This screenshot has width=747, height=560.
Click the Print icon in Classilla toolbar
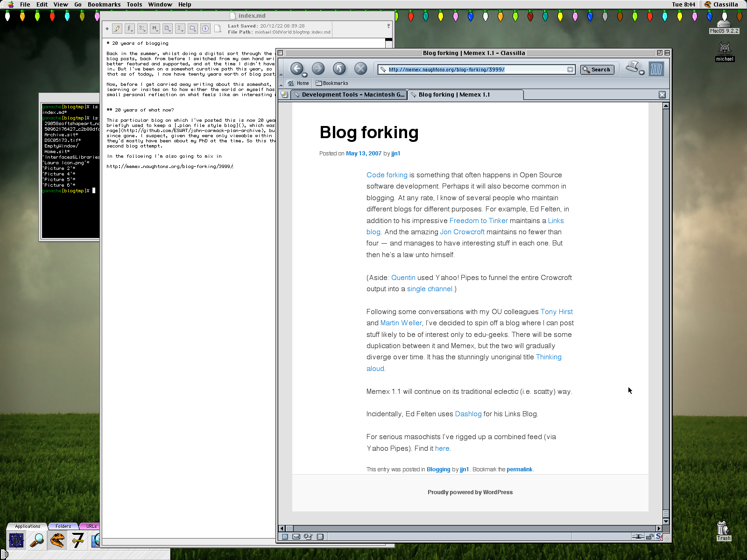tap(633, 67)
